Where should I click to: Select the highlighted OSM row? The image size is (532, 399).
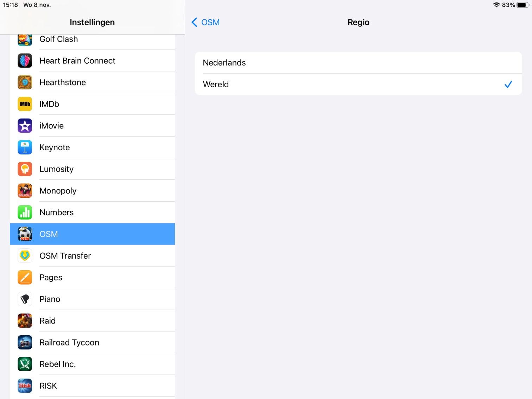coord(92,234)
